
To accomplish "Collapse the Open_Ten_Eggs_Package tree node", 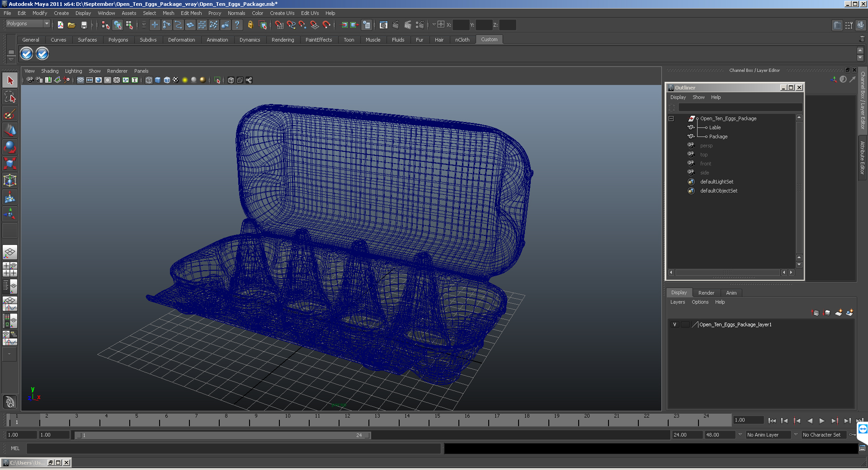I will point(671,118).
